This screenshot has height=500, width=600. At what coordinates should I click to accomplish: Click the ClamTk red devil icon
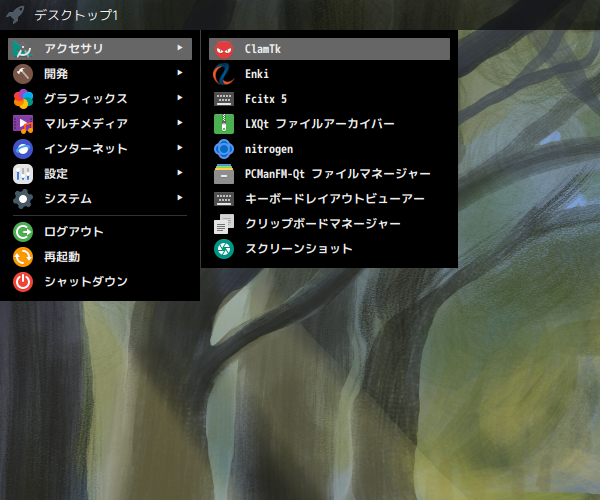pyautogui.click(x=224, y=49)
